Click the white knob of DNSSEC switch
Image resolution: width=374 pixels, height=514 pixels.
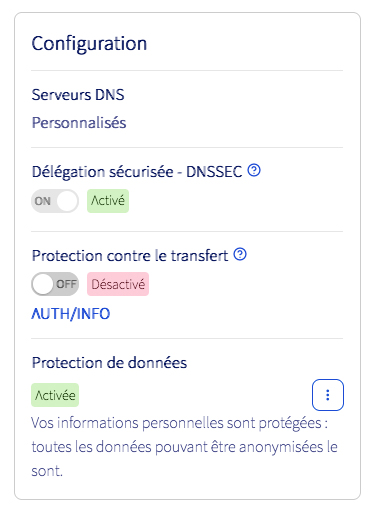point(67,201)
